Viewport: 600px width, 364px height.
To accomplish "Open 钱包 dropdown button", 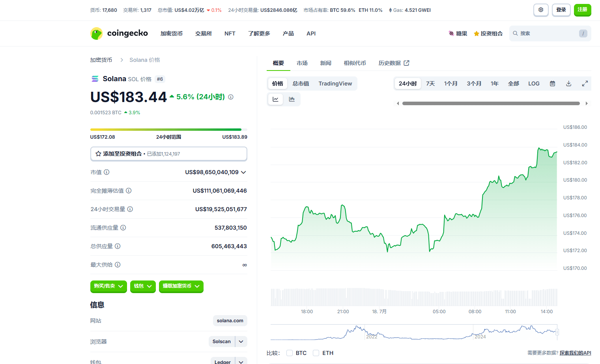I will click(143, 286).
